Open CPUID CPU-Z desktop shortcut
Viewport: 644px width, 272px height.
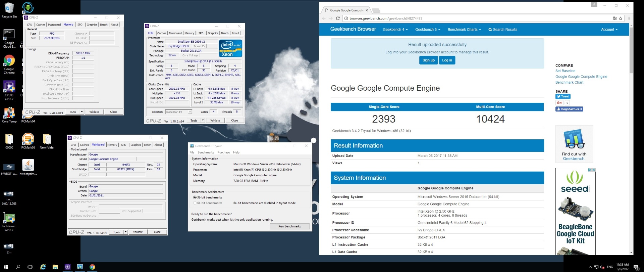[9, 90]
